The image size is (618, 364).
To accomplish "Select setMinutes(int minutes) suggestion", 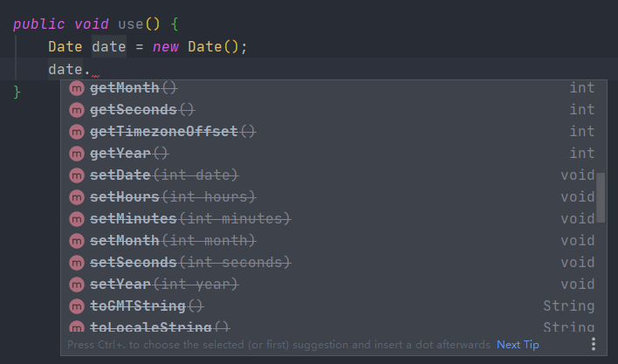I will pos(333,218).
